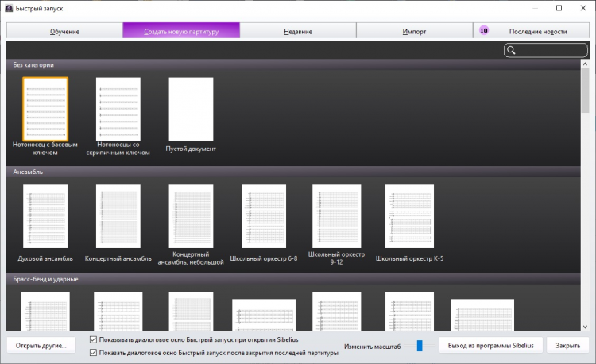
Task: Click the scrollbar up arrow
Action: point(585,64)
